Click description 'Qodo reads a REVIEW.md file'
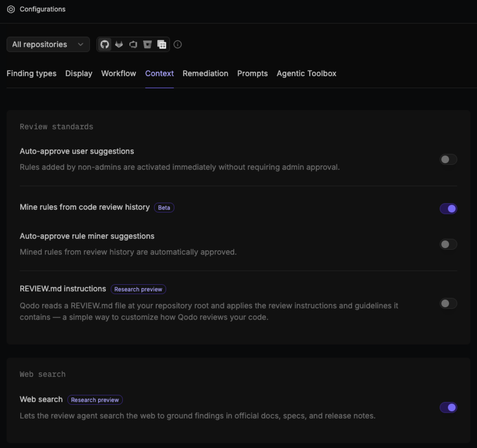477x448 pixels. pyautogui.click(x=209, y=311)
